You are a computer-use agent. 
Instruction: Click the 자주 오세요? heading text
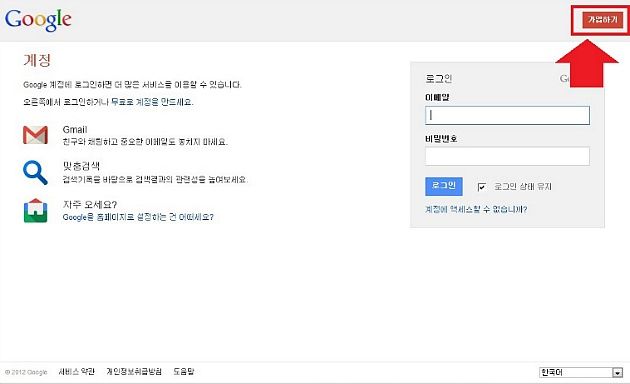pyautogui.click(x=90, y=204)
